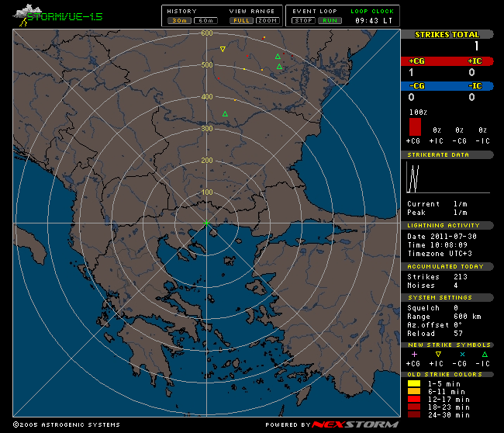The image size is (504, 433).
Task: Click the loop clock time 09:43 LT
Action: coord(374,21)
